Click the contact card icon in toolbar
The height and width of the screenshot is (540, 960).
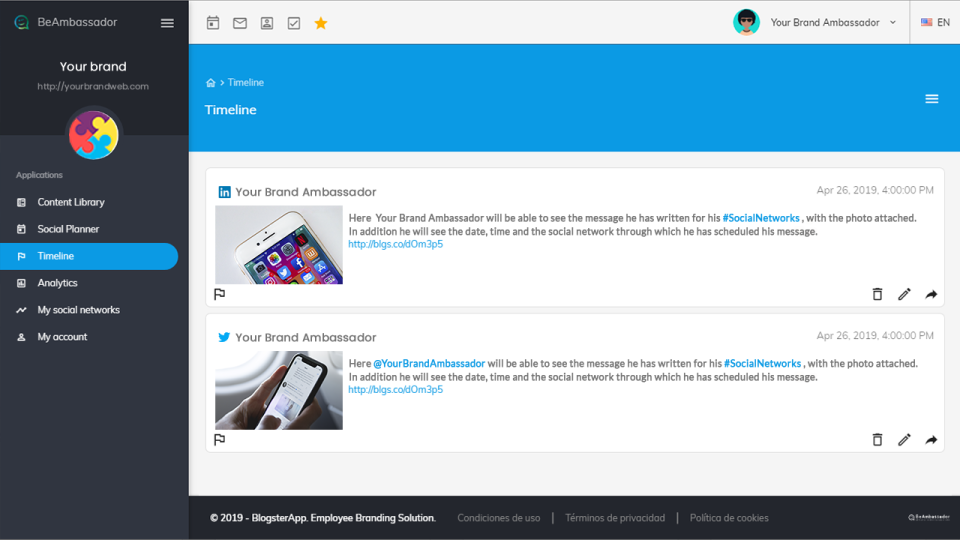267,23
